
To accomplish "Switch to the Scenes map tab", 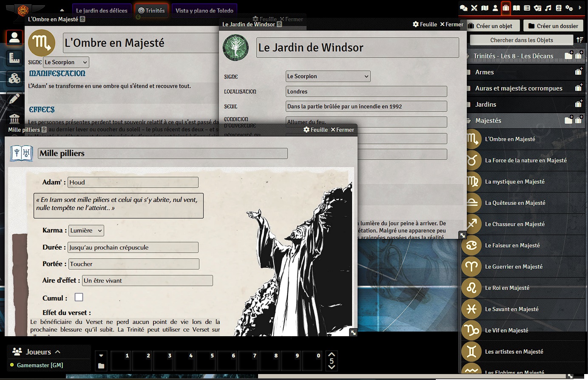I will 485,8.
